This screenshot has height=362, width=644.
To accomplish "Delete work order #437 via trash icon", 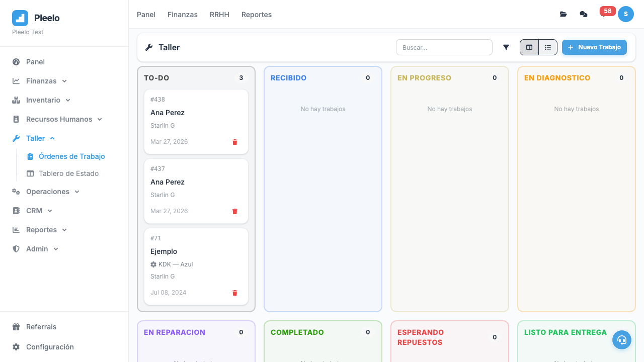I will (x=234, y=211).
